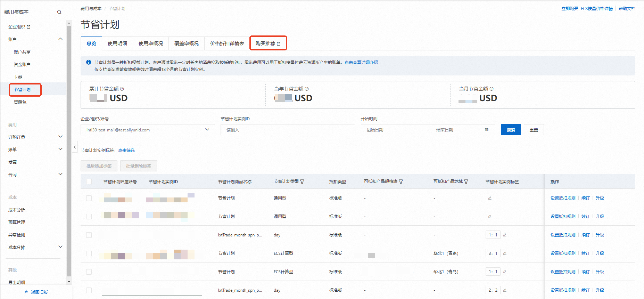Image resolution: width=644 pixels, height=299 pixels.
Task: Filter by 可抵扣产品规格族 funnel icon
Action: (401, 181)
